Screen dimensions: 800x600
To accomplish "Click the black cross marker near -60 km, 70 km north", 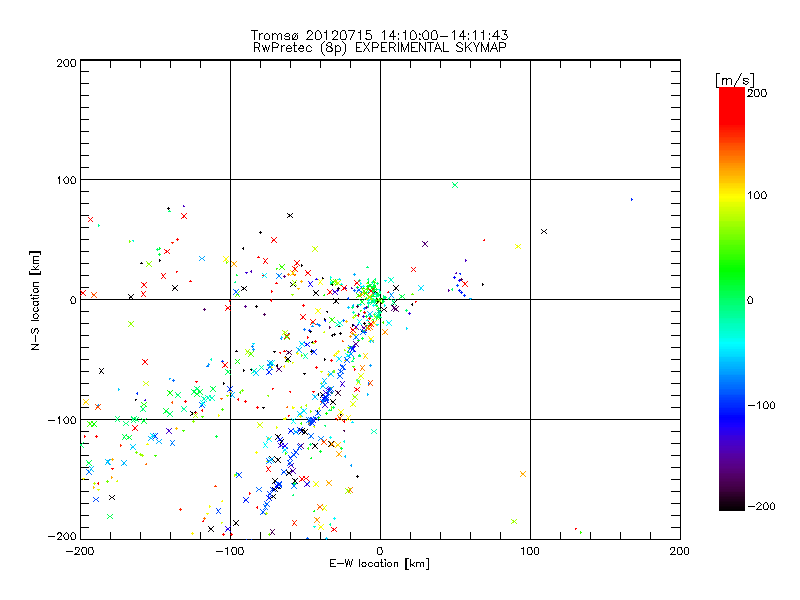I will (x=290, y=216).
